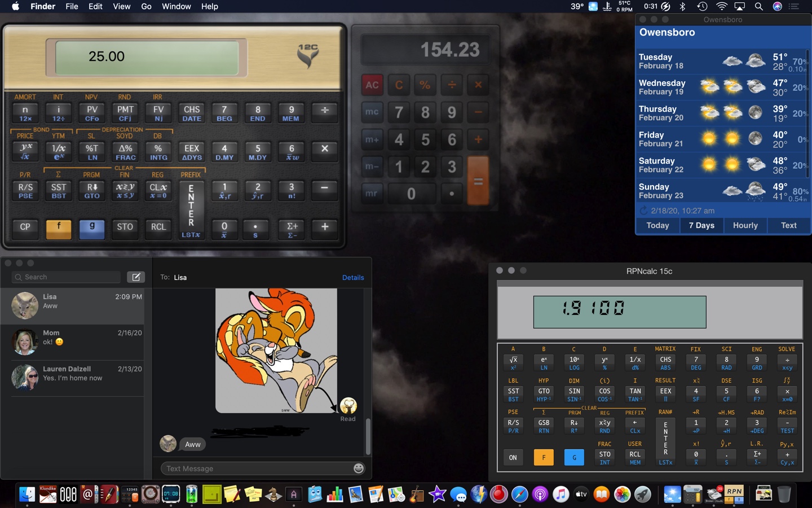812x508 pixels.
Task: Open the Text weather tab
Action: pyautogui.click(x=789, y=225)
